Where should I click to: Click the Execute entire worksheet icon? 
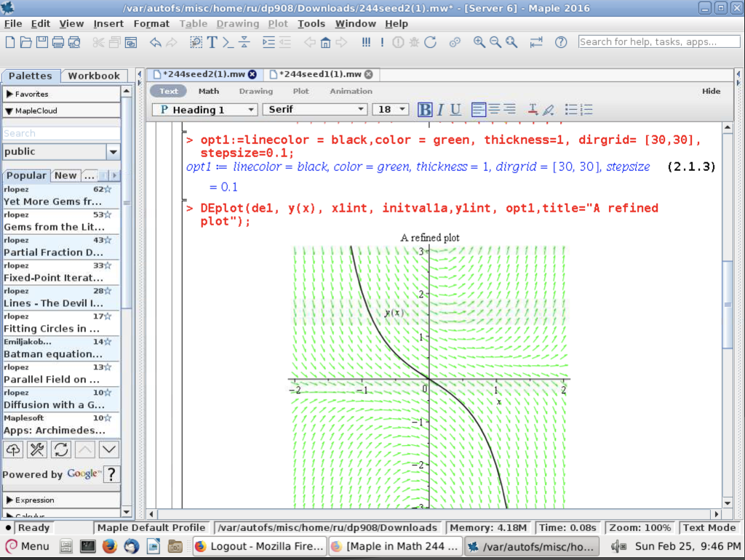coord(366,42)
